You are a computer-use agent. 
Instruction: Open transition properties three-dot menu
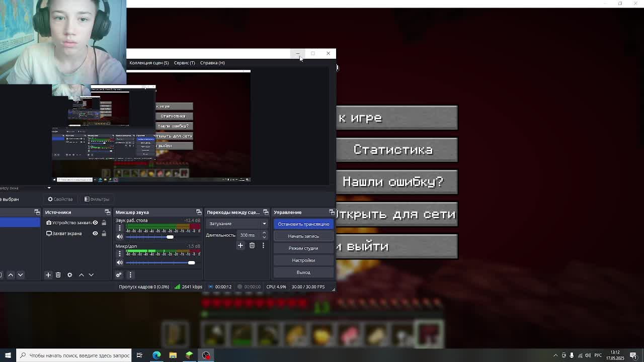[263, 245]
